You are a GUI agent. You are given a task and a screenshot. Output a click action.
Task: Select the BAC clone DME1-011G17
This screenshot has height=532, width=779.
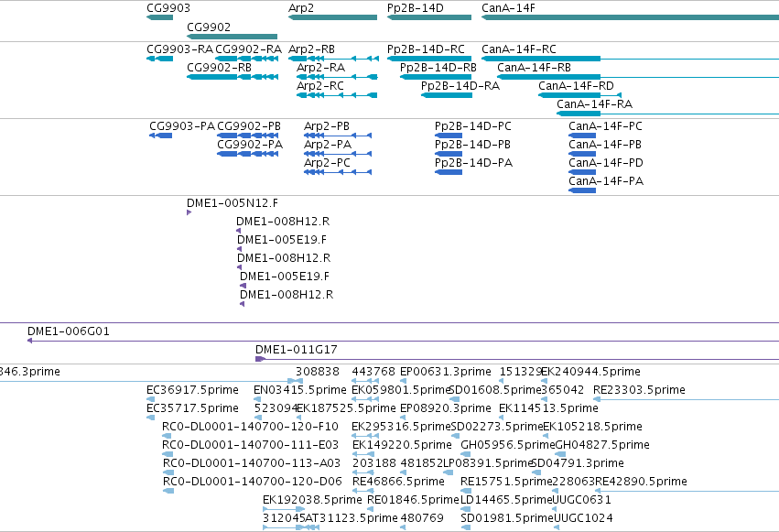(516, 359)
